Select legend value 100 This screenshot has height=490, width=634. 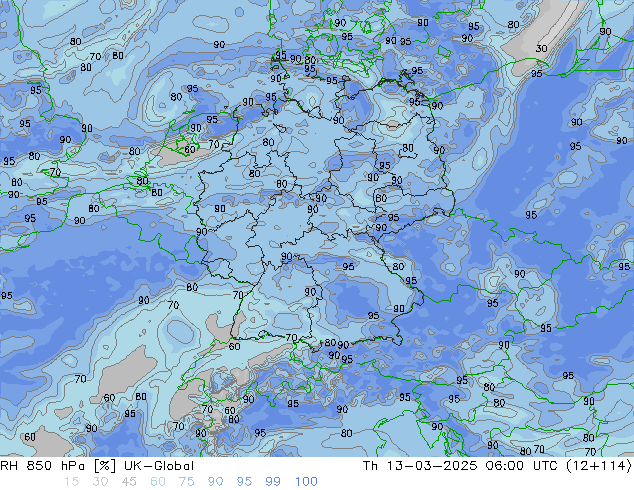tap(306, 482)
